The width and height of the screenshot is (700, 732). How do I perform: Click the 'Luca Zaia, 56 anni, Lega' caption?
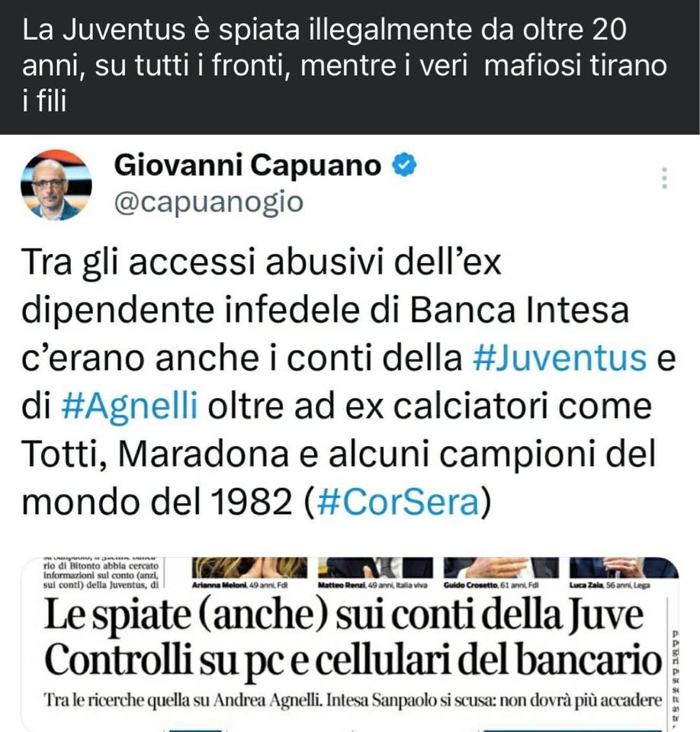pyautogui.click(x=609, y=585)
